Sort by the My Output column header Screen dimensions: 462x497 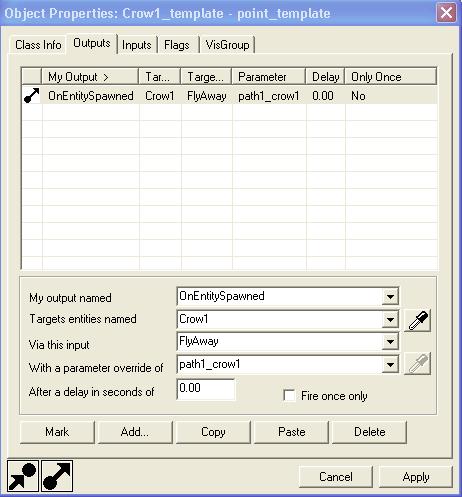[x=90, y=77]
